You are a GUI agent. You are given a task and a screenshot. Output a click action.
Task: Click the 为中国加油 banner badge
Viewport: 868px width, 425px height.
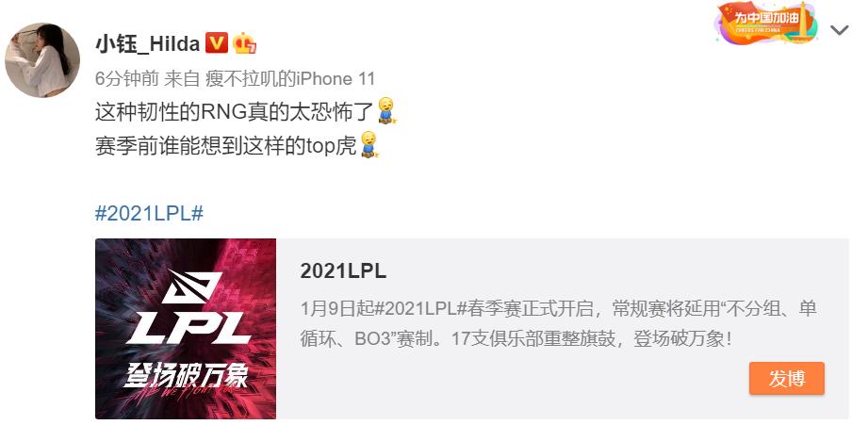coord(766,23)
